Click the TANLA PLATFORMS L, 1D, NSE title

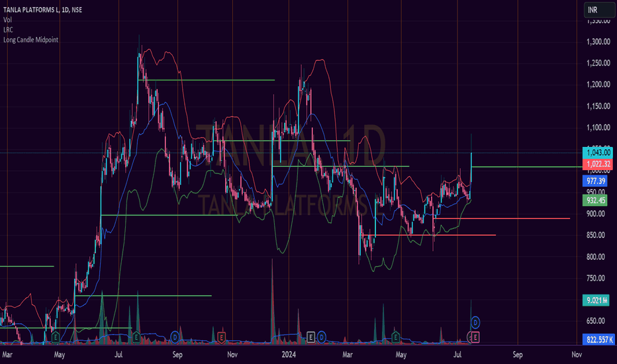pyautogui.click(x=42, y=10)
